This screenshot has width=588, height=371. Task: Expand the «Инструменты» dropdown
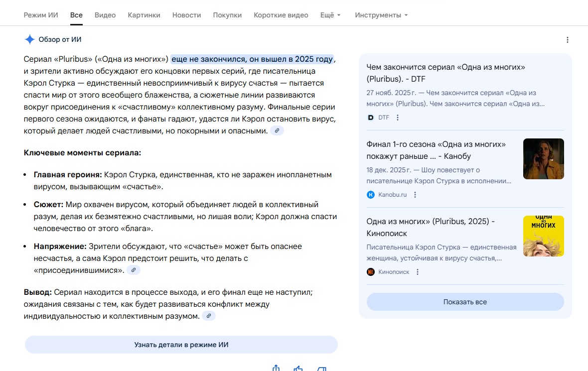click(x=381, y=15)
